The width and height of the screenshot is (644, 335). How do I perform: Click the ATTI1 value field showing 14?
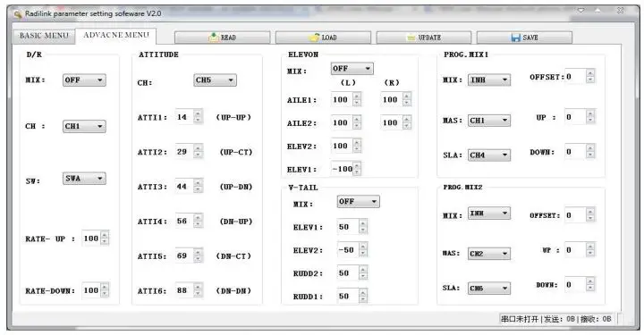tap(184, 117)
